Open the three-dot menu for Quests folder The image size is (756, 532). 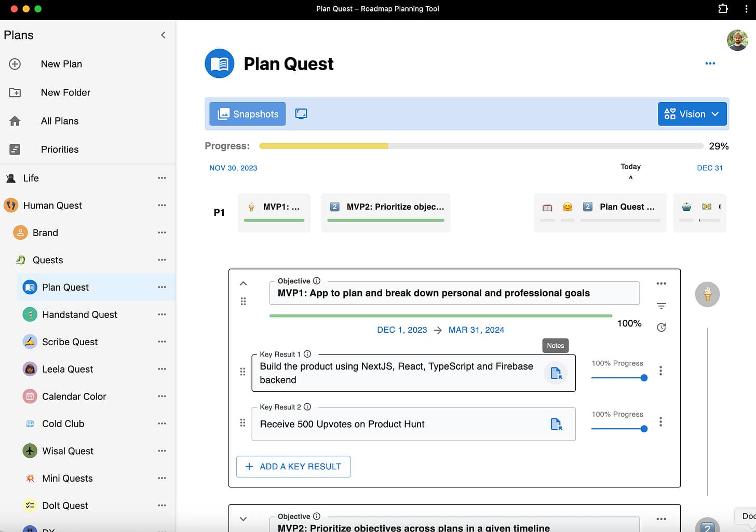[x=161, y=260]
